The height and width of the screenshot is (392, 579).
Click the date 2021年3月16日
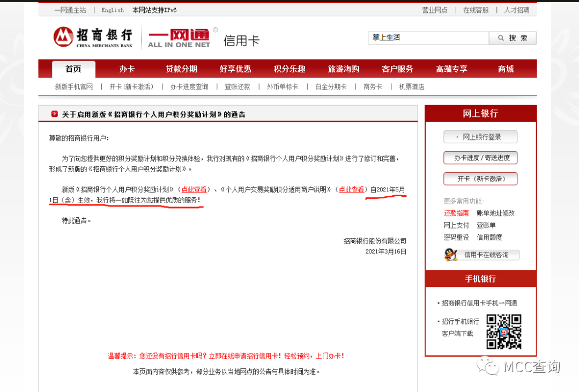pyautogui.click(x=385, y=252)
